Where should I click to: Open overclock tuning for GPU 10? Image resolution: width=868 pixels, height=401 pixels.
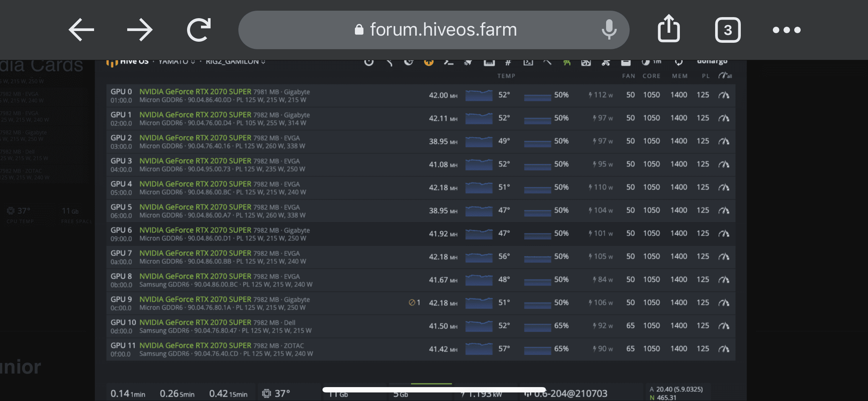tap(724, 325)
